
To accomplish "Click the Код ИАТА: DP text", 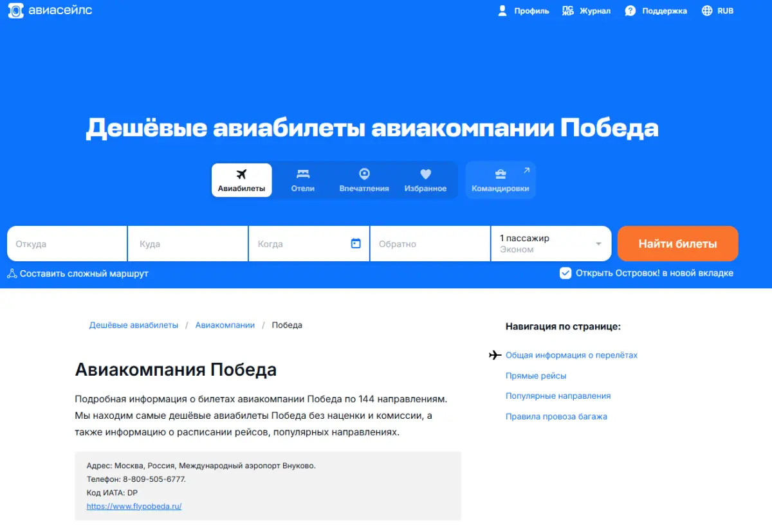I will point(112,493).
